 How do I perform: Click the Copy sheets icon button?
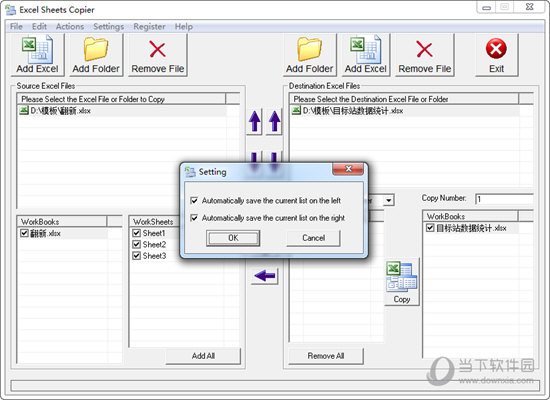pyautogui.click(x=402, y=282)
